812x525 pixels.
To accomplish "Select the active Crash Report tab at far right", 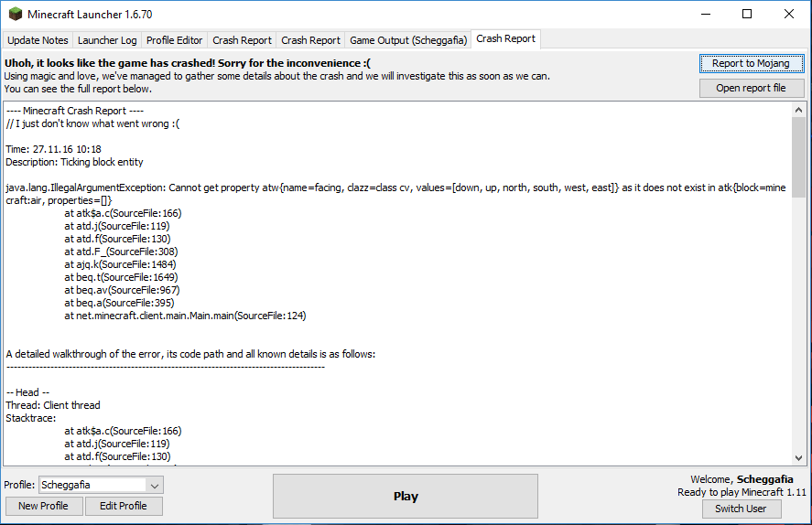I will coord(505,38).
